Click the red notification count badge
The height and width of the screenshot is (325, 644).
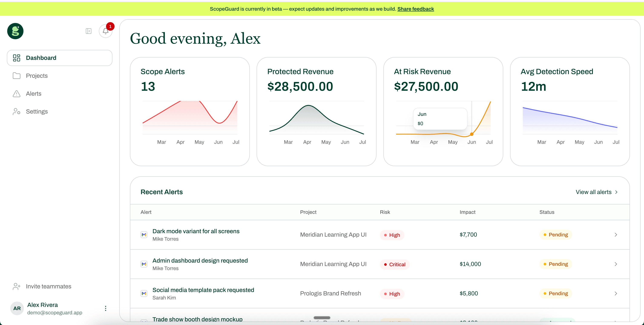point(110,26)
